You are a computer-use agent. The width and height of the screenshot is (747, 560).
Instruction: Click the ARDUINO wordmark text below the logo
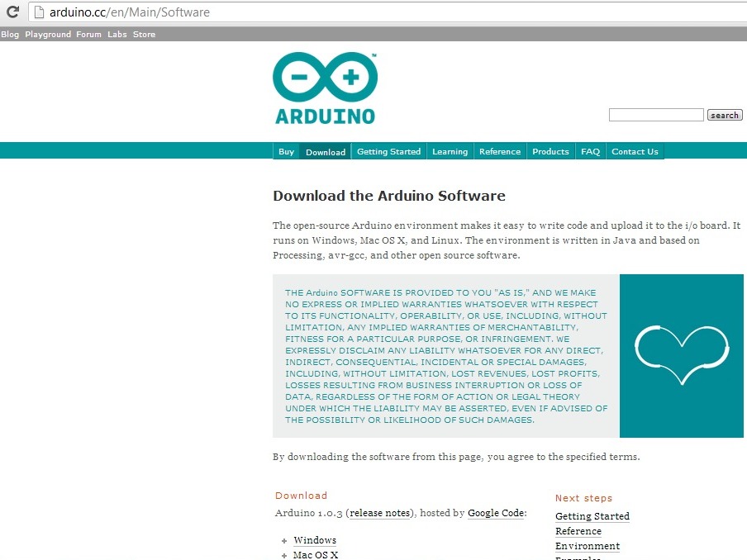click(x=326, y=116)
